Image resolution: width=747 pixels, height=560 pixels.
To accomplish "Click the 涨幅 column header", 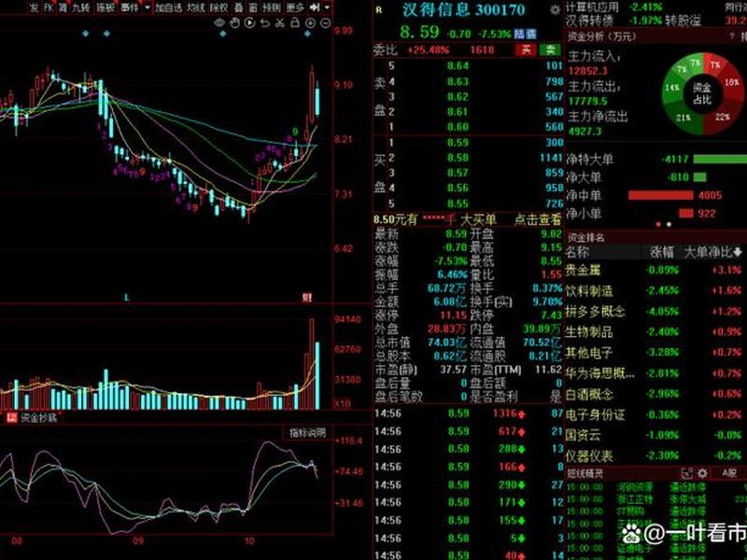I will pos(662,252).
